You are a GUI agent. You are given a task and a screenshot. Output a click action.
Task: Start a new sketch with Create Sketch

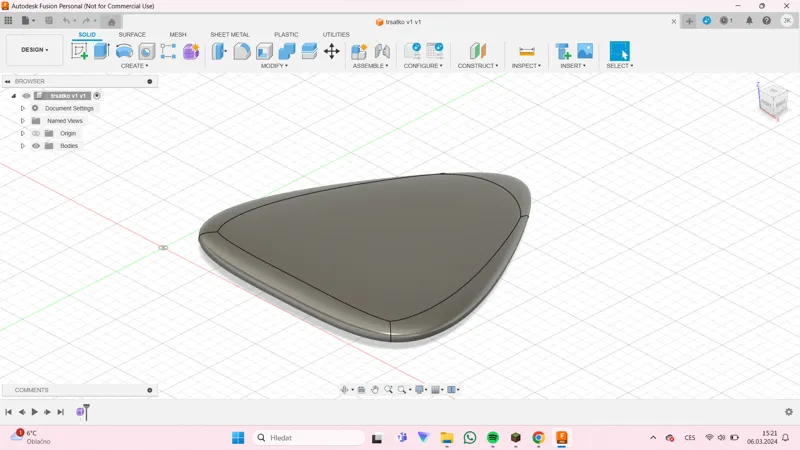[x=79, y=51]
